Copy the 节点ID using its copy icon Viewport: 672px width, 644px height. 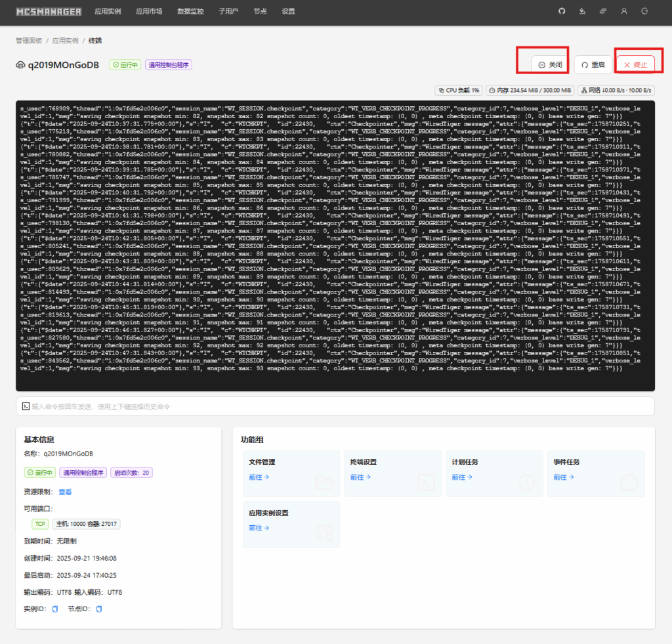99,609
